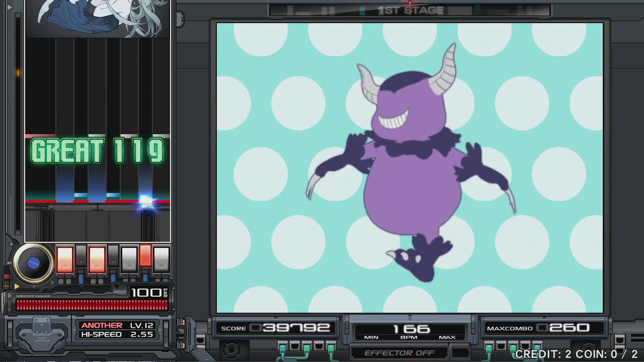
Task: Click the character portrait above the lanes
Action: tap(98, 19)
